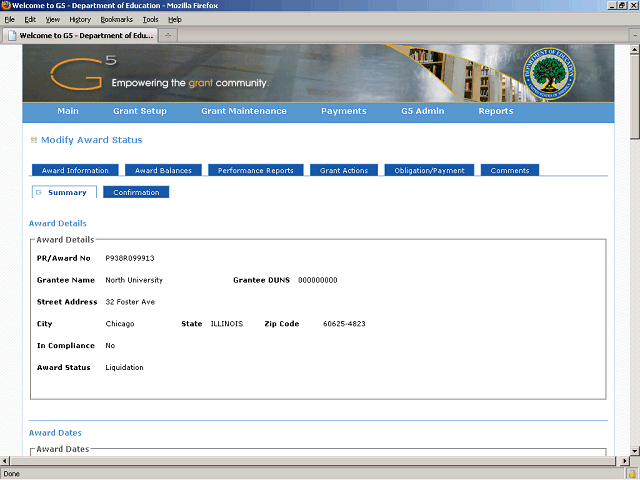Click the state value ILLINOIS
Screen dimensions: 640x480
pyautogui.click(x=227, y=324)
